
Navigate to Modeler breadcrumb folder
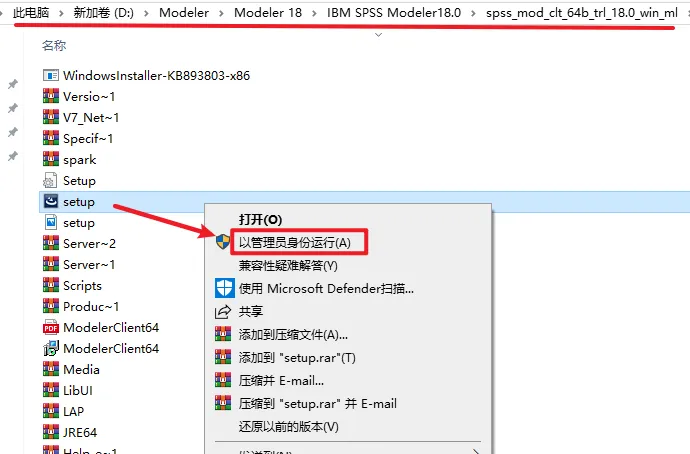[184, 13]
